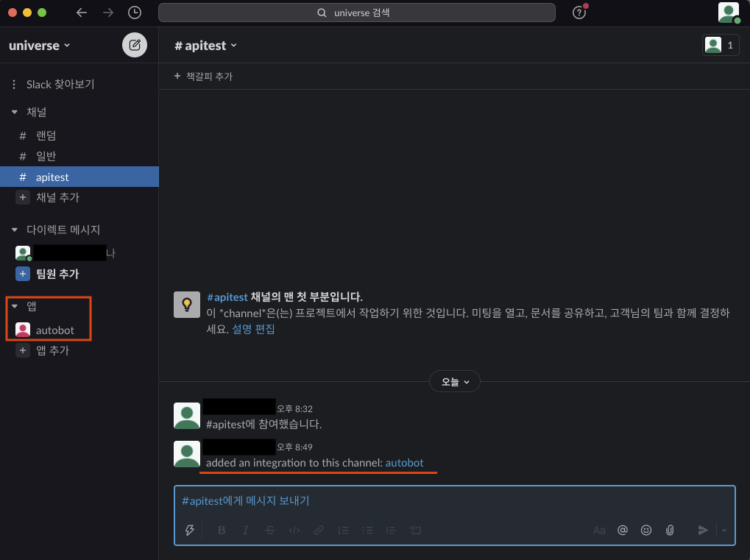View channel members count button
Image resolution: width=750 pixels, height=560 pixels.
coord(721,46)
